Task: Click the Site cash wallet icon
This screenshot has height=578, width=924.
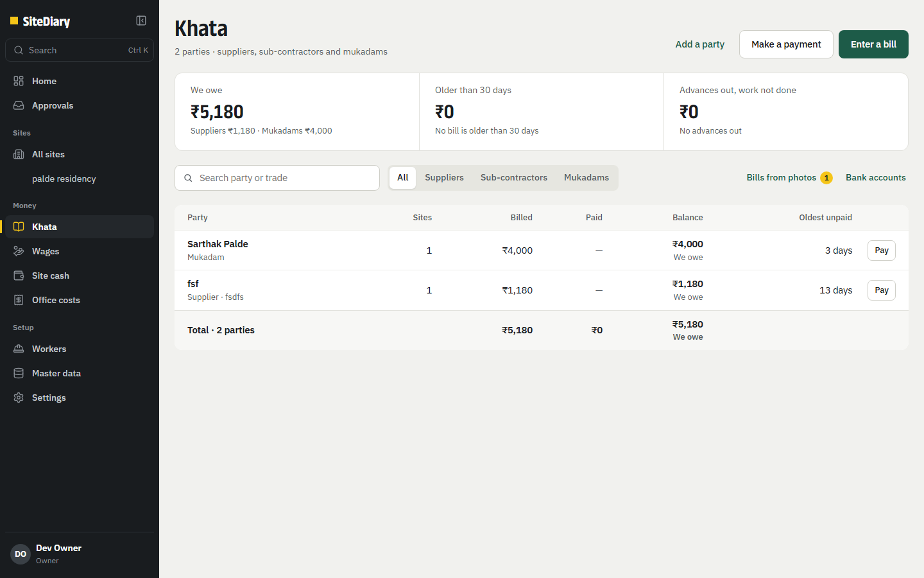Action: point(19,276)
